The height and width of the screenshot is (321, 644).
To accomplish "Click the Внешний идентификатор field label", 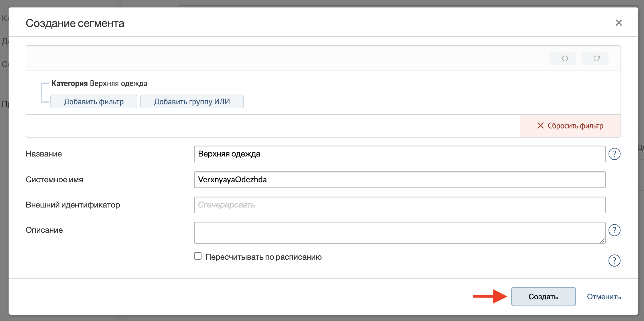I will pos(73,205).
